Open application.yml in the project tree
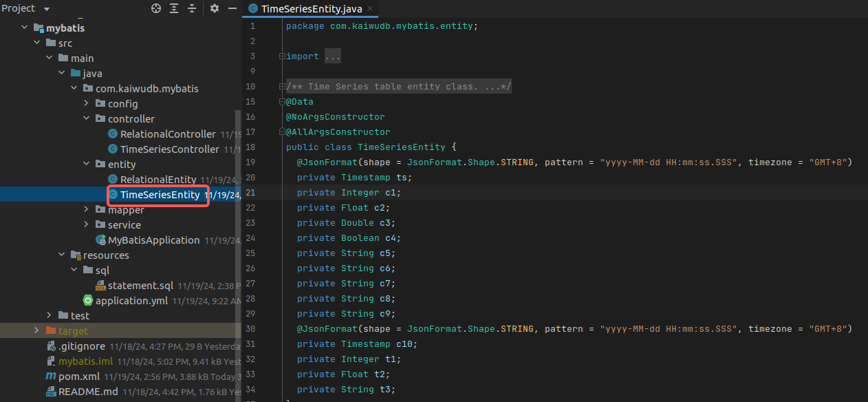 pyautogui.click(x=131, y=301)
